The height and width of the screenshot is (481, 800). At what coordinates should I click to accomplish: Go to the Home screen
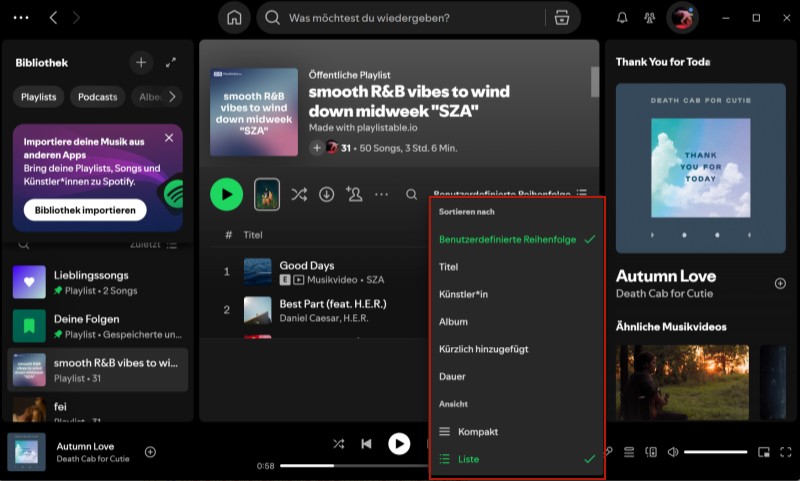234,18
